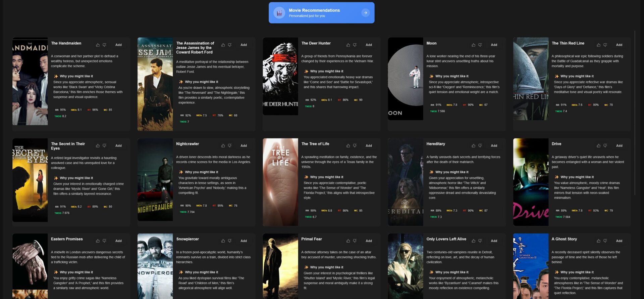Thumbs down The Thin Red Line
Viewport: 644px width, 299px height.
(605, 45)
